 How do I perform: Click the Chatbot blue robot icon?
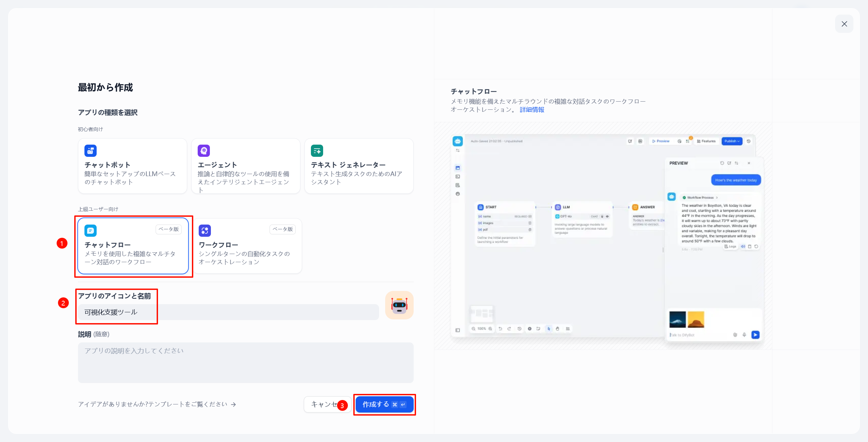pos(91,151)
